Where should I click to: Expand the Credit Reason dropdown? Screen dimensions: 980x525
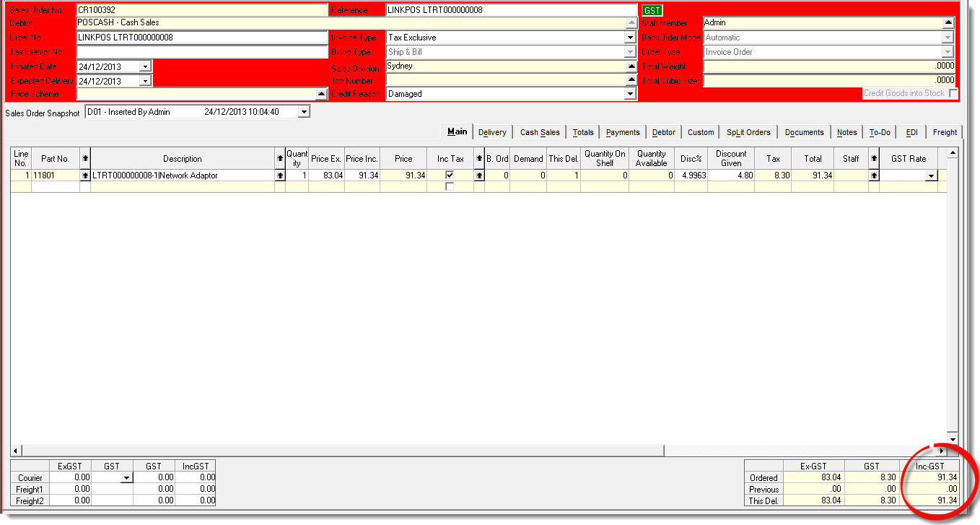click(x=631, y=94)
